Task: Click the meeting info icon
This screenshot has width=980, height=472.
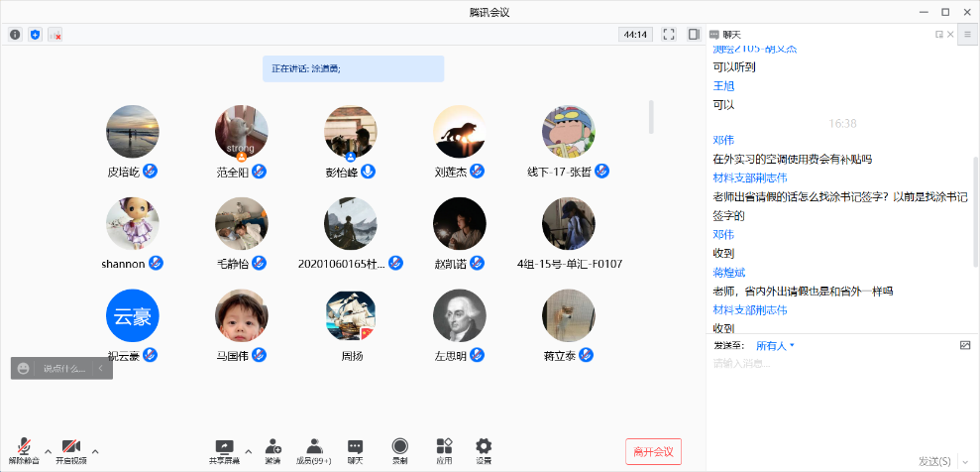Action: (15, 35)
